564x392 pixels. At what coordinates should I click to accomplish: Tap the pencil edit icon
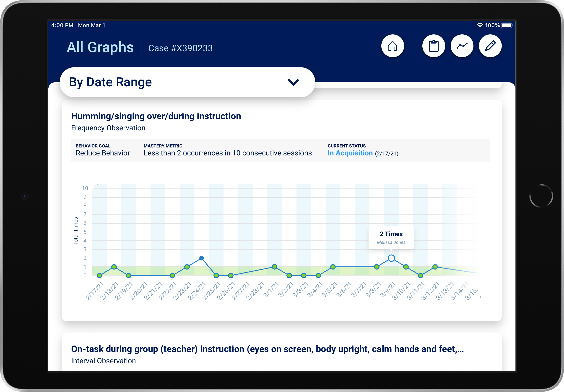click(x=490, y=46)
